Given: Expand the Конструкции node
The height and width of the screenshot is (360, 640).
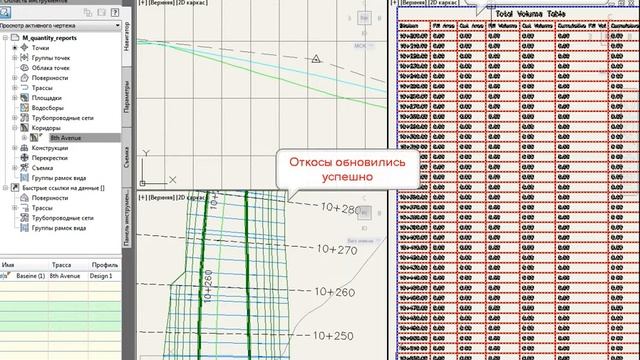Looking at the screenshot, I should click(15, 148).
